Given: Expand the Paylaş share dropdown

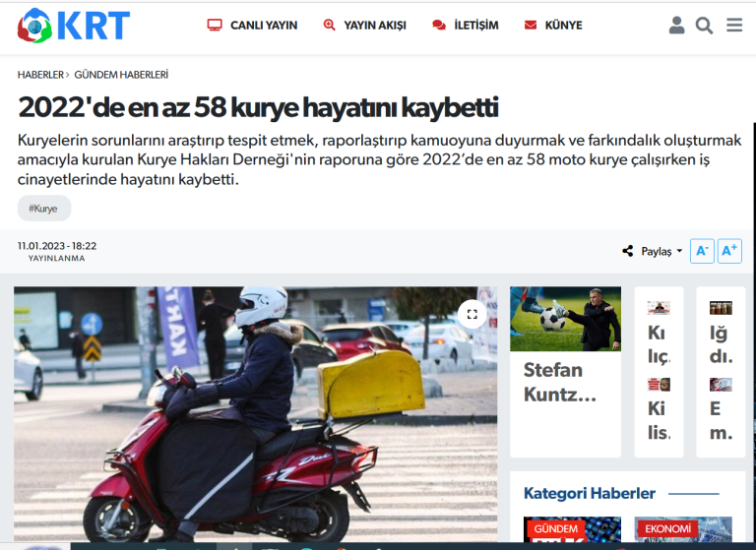Looking at the screenshot, I should click(x=661, y=251).
